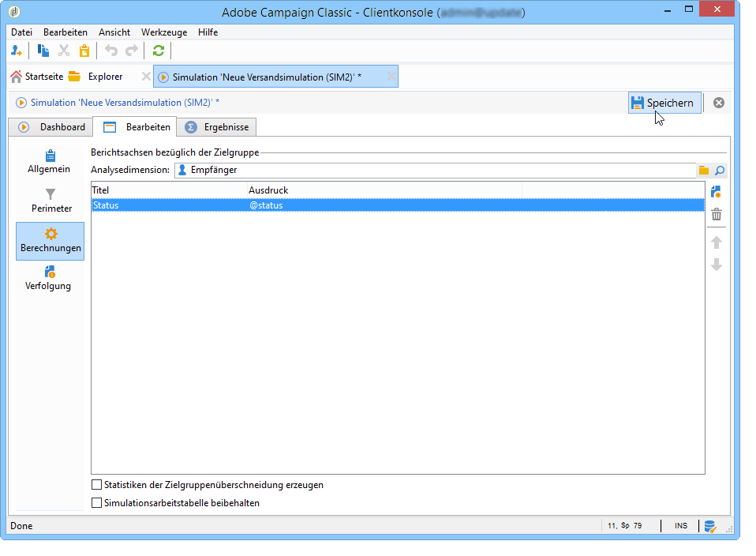The image size is (756, 556).
Task: Click the Copy toolbar icon
Action: (x=43, y=51)
